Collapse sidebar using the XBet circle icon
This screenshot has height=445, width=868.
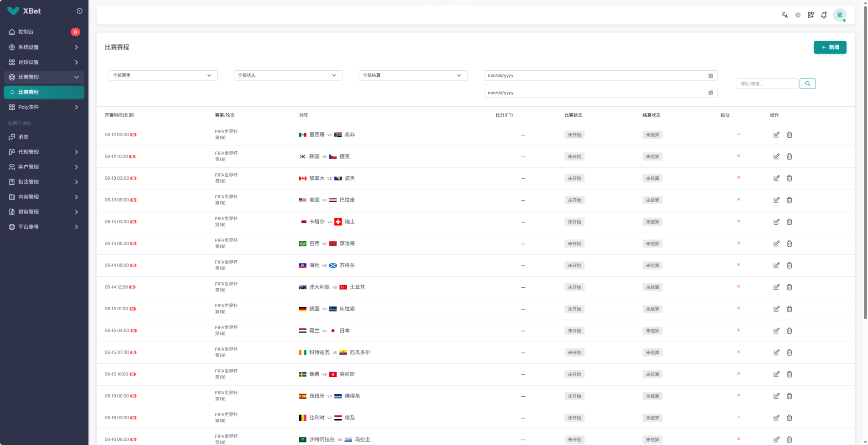[x=79, y=11]
